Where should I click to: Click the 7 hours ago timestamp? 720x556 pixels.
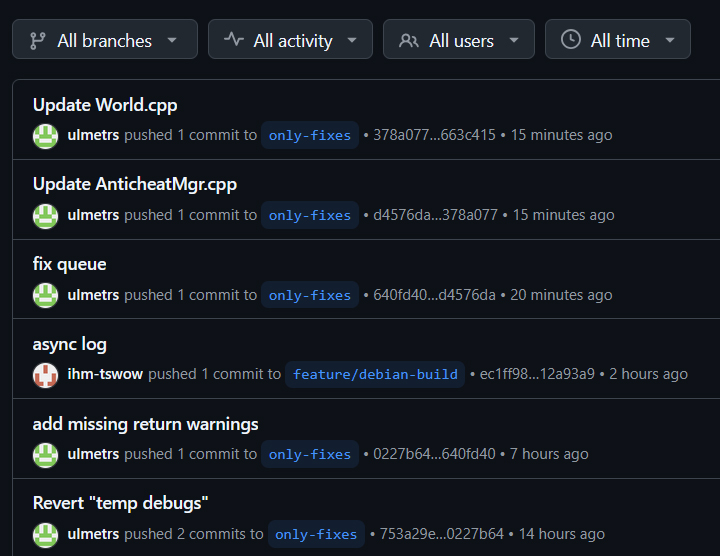pyautogui.click(x=549, y=454)
